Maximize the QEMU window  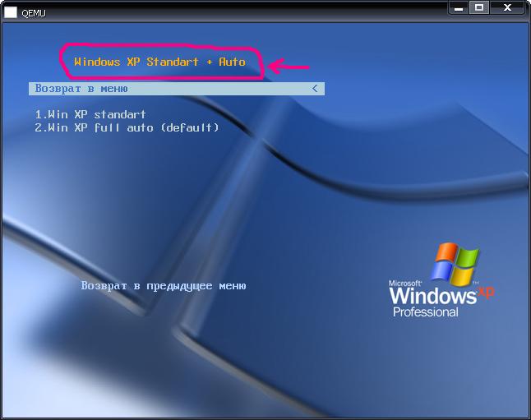click(x=479, y=7)
